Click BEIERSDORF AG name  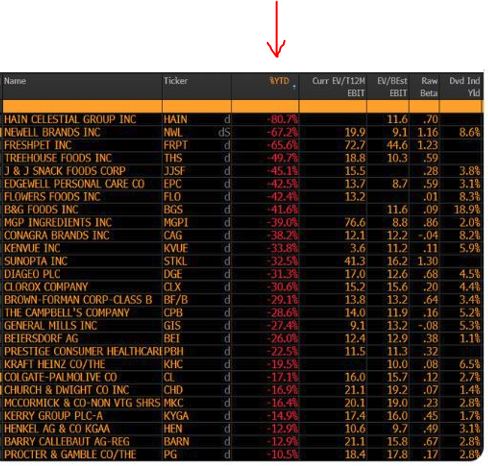pos(41,339)
